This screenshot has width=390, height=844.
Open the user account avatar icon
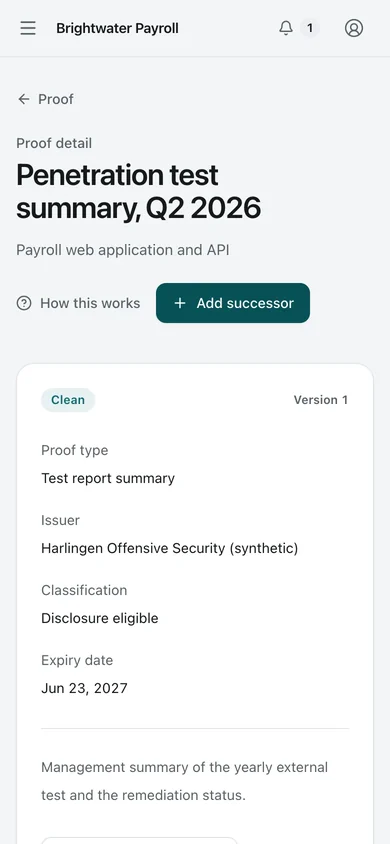click(354, 28)
